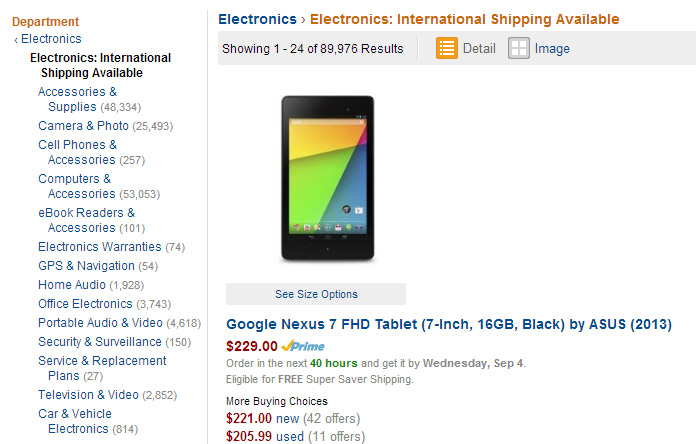Open Accessories & Supplies category
Image resolution: width=696 pixels, height=444 pixels.
77,99
